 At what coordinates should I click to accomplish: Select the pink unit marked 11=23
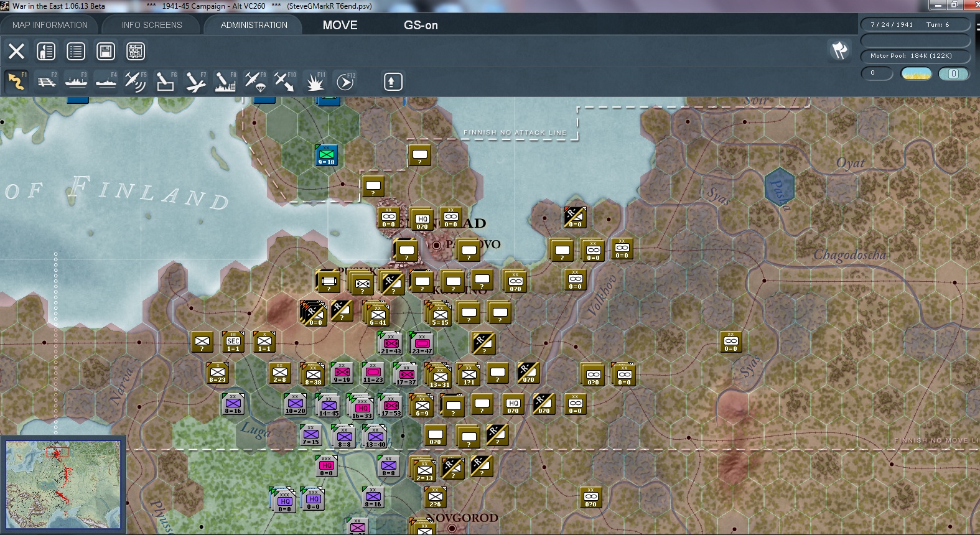373,373
